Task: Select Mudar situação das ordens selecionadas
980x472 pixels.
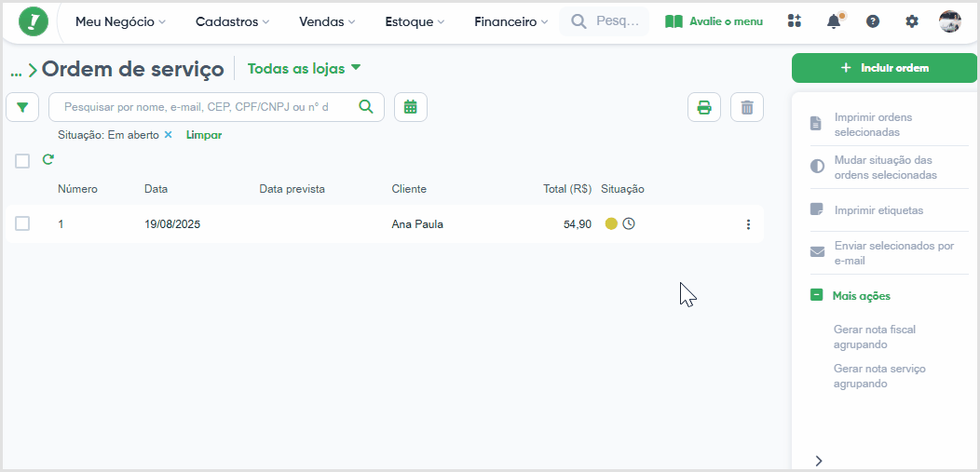Action: coord(886,168)
